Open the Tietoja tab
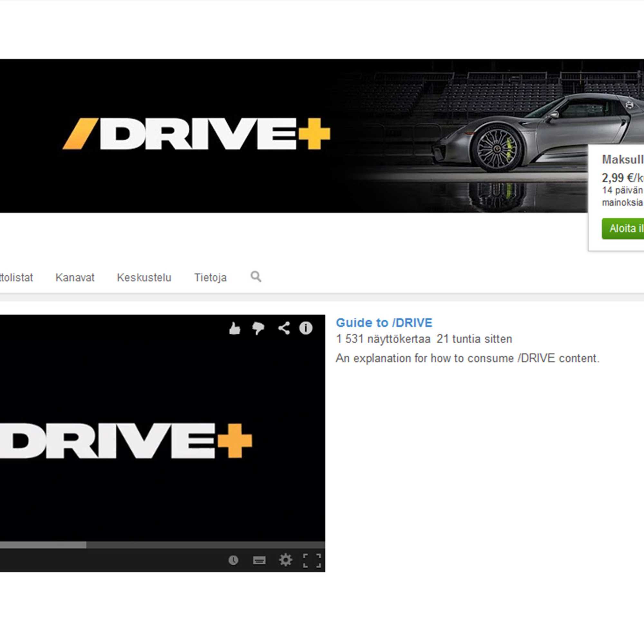The width and height of the screenshot is (644, 644). [x=210, y=277]
